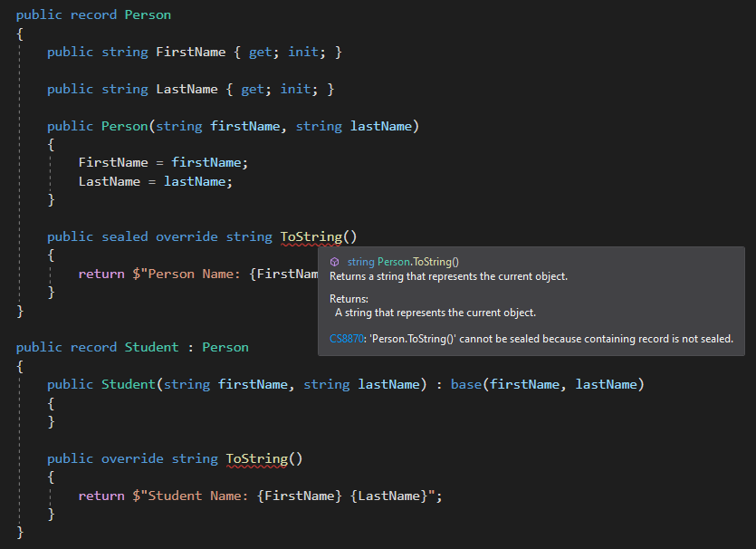The height and width of the screenshot is (549, 756).
Task: Click the method icon in the tooltip
Action: click(335, 262)
